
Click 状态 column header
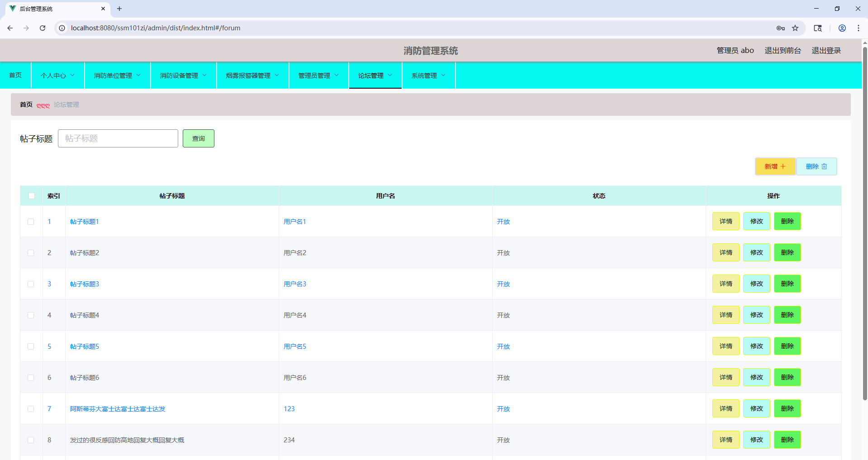pyautogui.click(x=599, y=196)
